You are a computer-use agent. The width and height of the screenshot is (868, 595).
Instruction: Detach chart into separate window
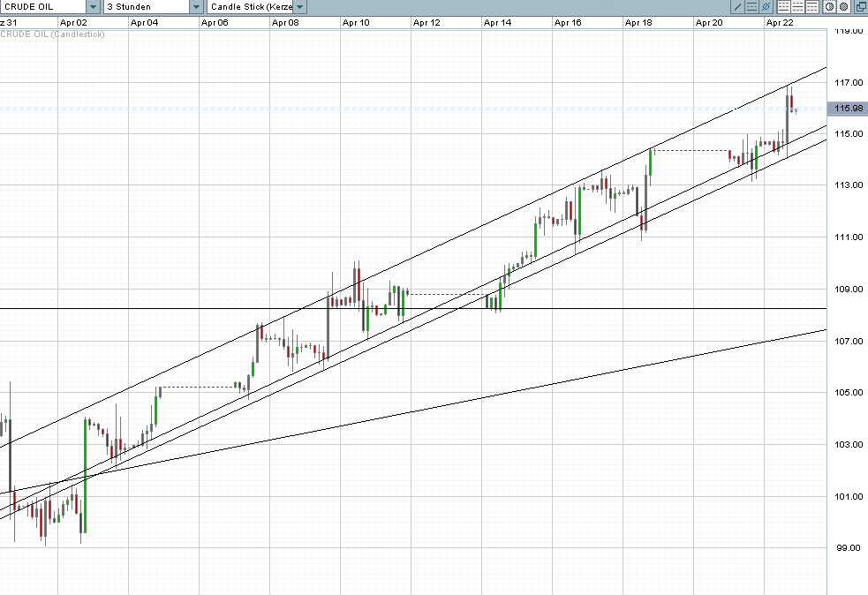(861, 7)
